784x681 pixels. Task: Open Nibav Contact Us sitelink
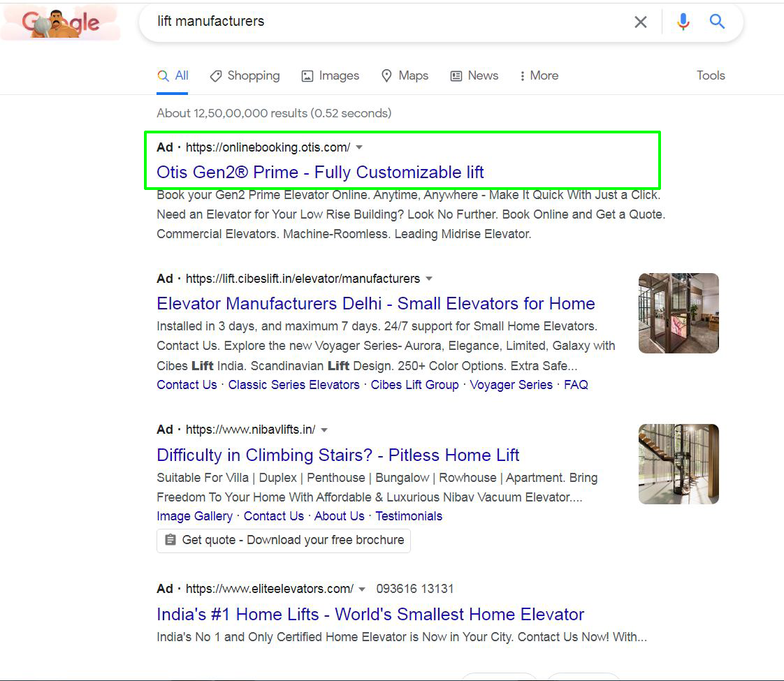click(273, 516)
